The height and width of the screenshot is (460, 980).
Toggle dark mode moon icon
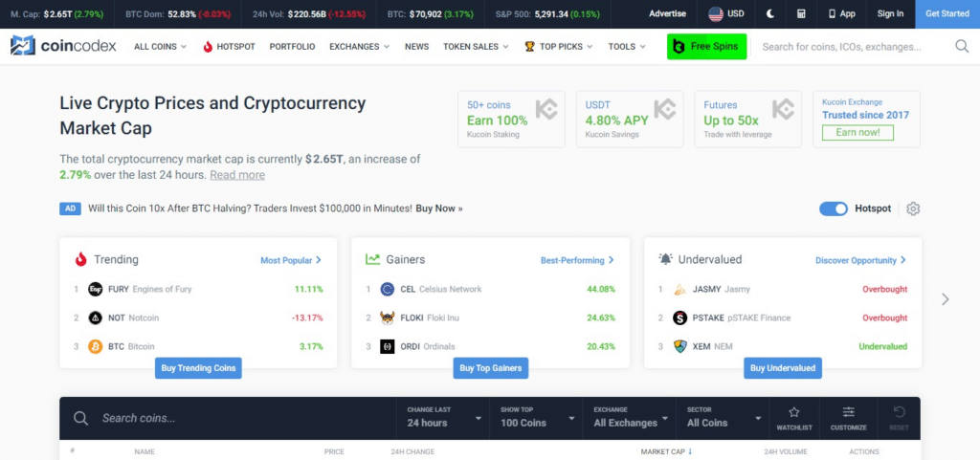770,13
